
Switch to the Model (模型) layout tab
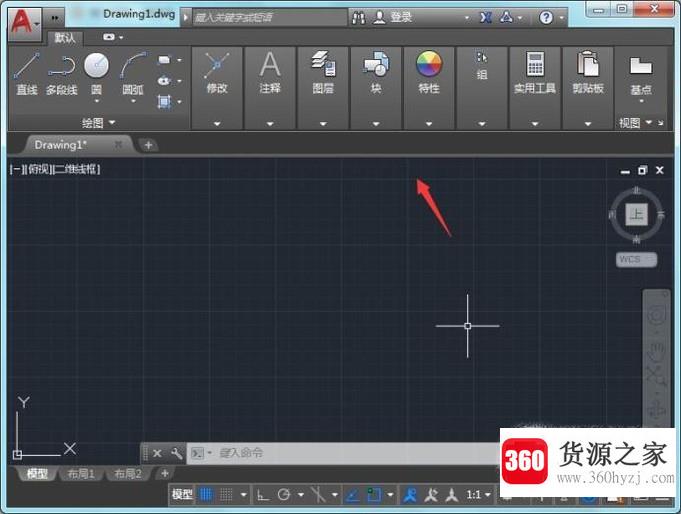[37, 474]
